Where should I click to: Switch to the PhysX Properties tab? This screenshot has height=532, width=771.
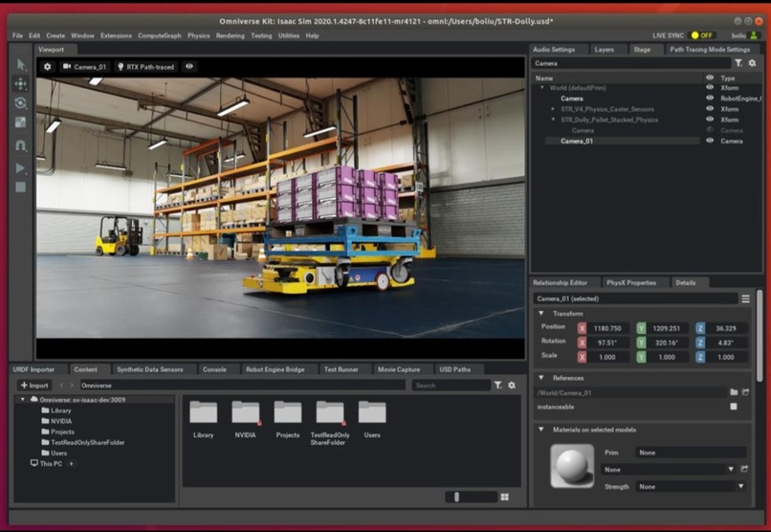631,282
